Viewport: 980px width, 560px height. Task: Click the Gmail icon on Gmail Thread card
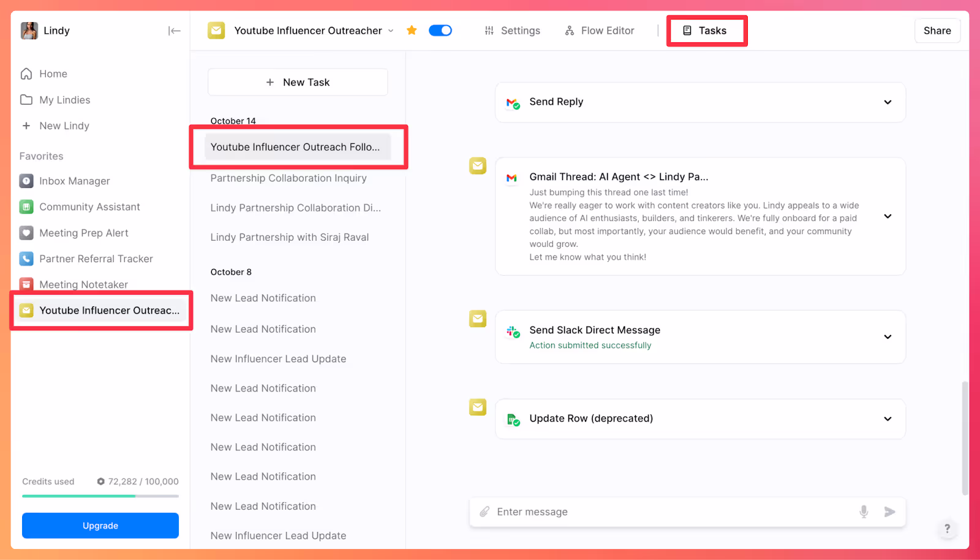(511, 178)
